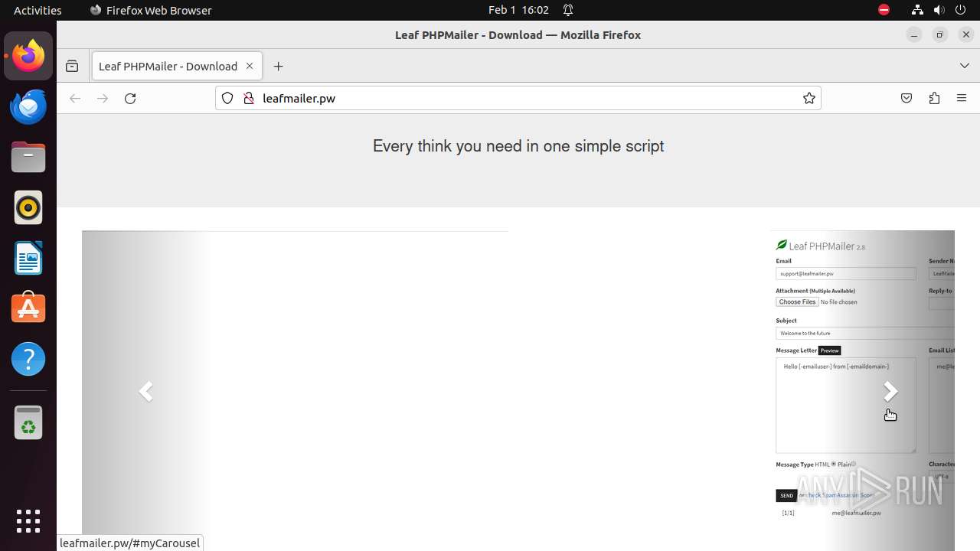Click the leafmailer.pw address bar

pyautogui.click(x=518, y=98)
